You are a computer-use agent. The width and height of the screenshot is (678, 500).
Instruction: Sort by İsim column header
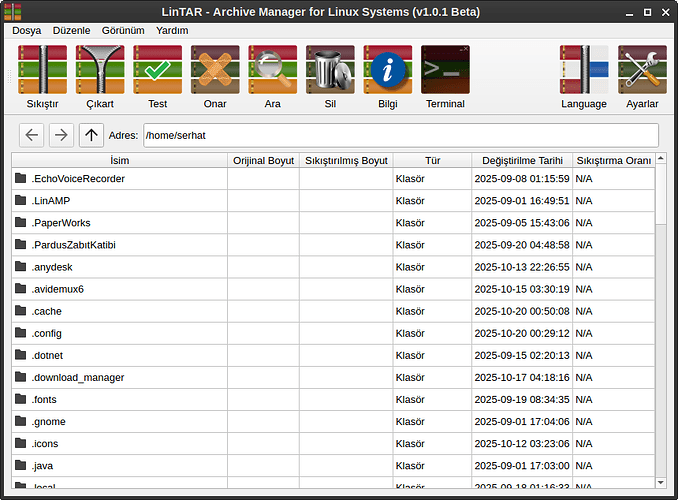119,160
